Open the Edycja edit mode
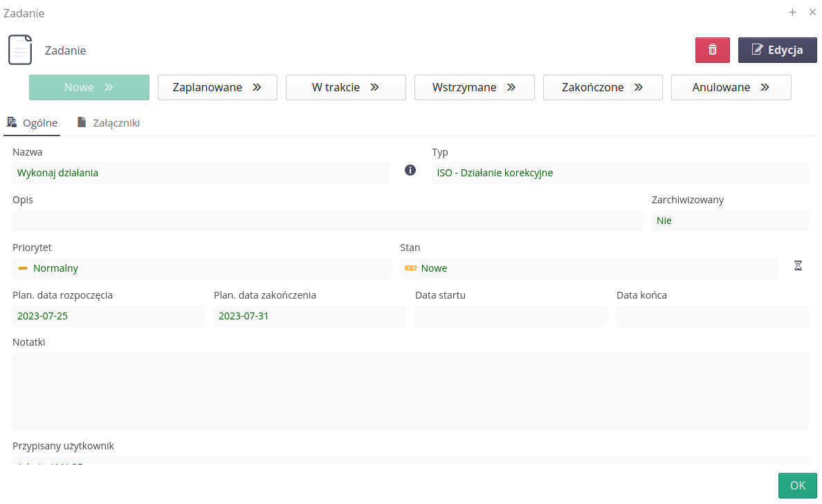822x504 pixels. pyautogui.click(x=777, y=50)
